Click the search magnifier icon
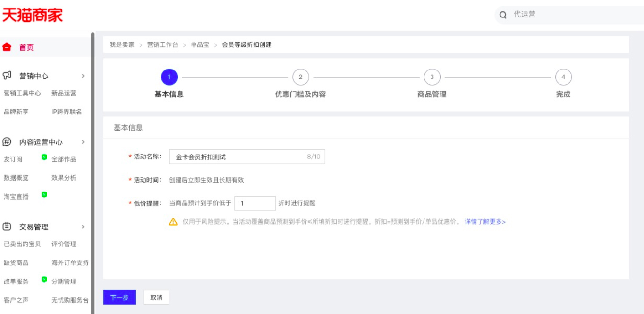 (501, 15)
